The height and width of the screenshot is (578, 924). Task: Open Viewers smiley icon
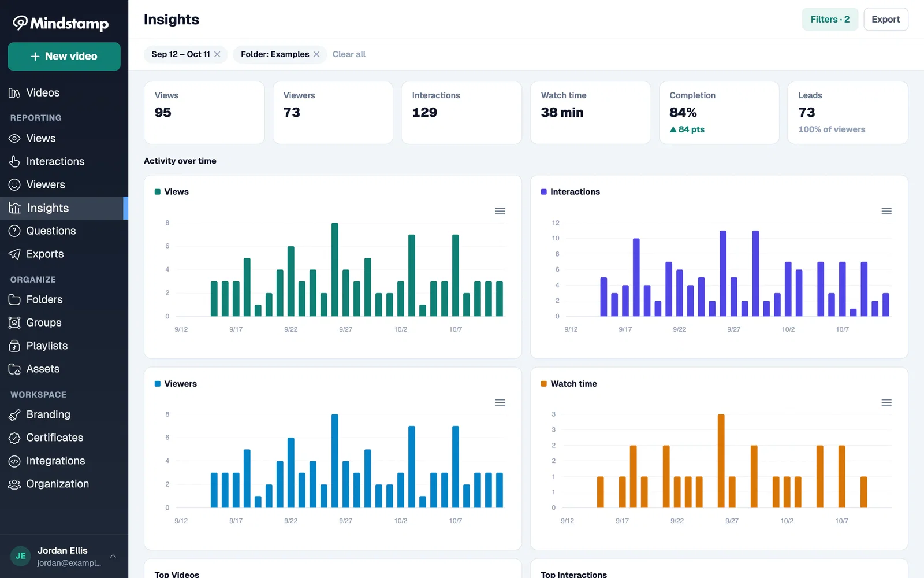pos(14,185)
